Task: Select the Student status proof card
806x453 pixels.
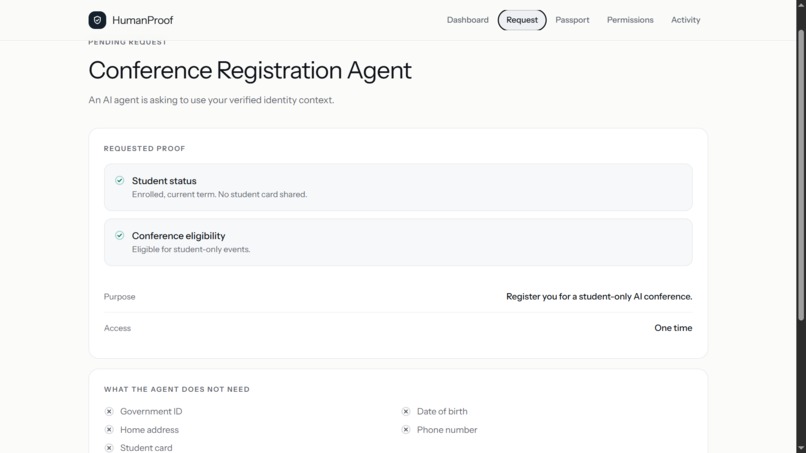Action: pyautogui.click(x=398, y=187)
